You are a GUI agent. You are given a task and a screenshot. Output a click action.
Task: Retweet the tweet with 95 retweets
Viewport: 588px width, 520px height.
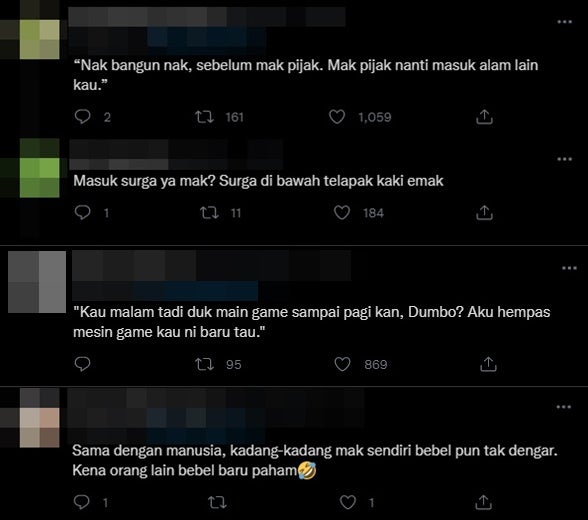[205, 364]
